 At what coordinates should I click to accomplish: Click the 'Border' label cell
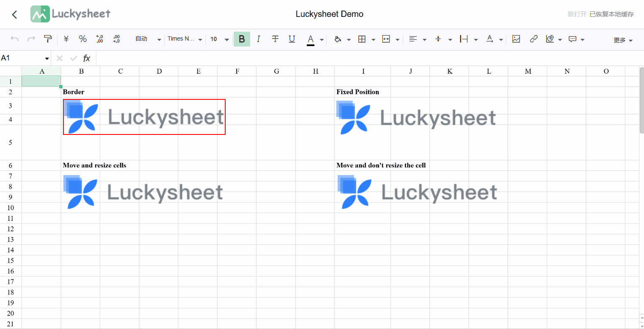(74, 92)
